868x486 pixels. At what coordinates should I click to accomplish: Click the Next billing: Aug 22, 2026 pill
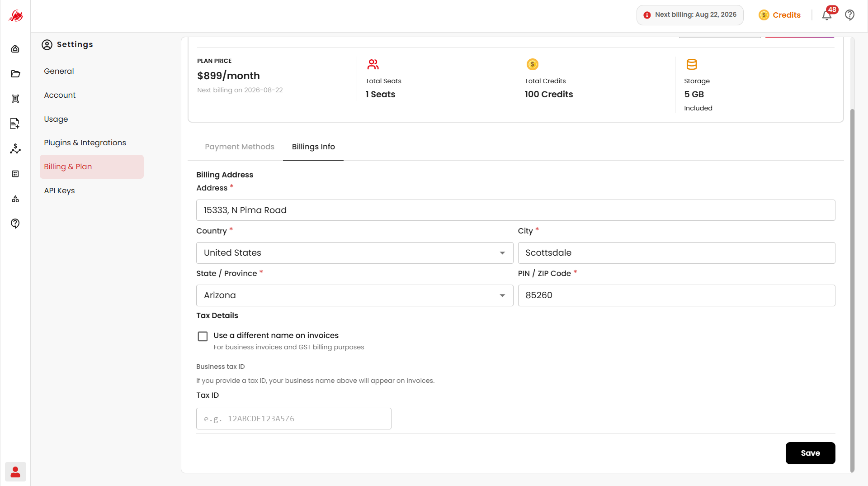point(690,15)
